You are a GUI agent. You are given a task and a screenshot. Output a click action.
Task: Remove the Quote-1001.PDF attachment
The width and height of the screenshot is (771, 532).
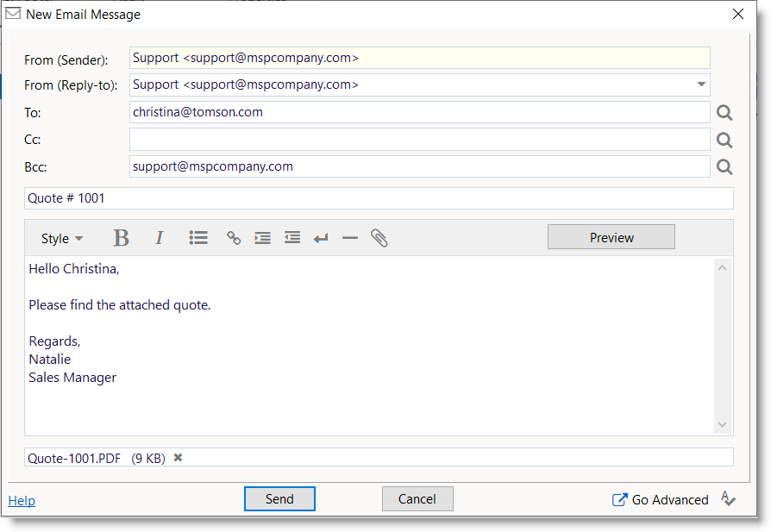coord(179,458)
